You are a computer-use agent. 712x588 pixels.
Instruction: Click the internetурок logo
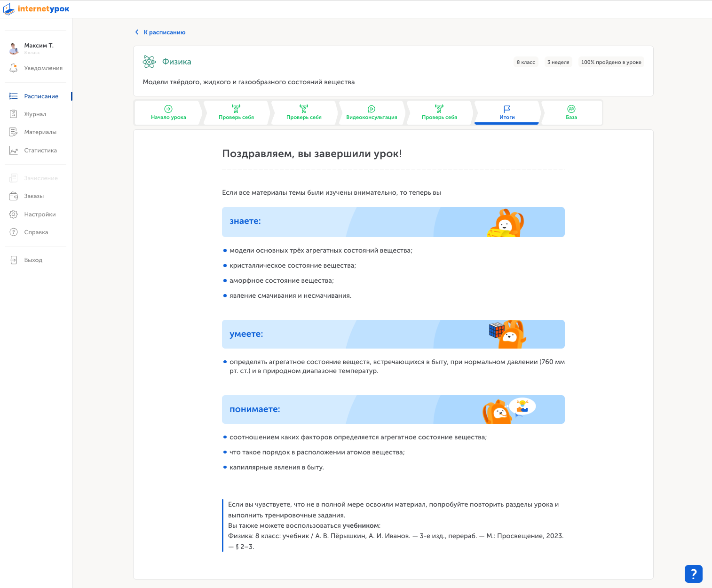click(x=36, y=9)
